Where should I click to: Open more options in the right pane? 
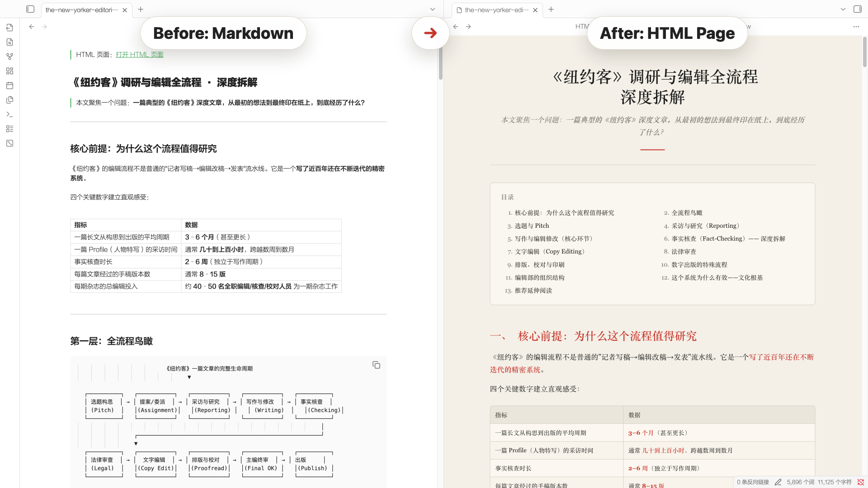[x=856, y=27]
